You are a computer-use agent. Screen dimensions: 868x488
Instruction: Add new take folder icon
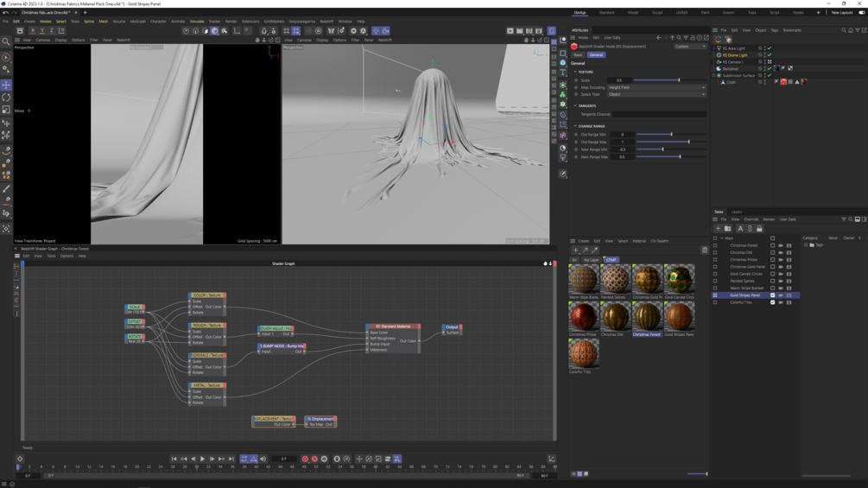728,229
